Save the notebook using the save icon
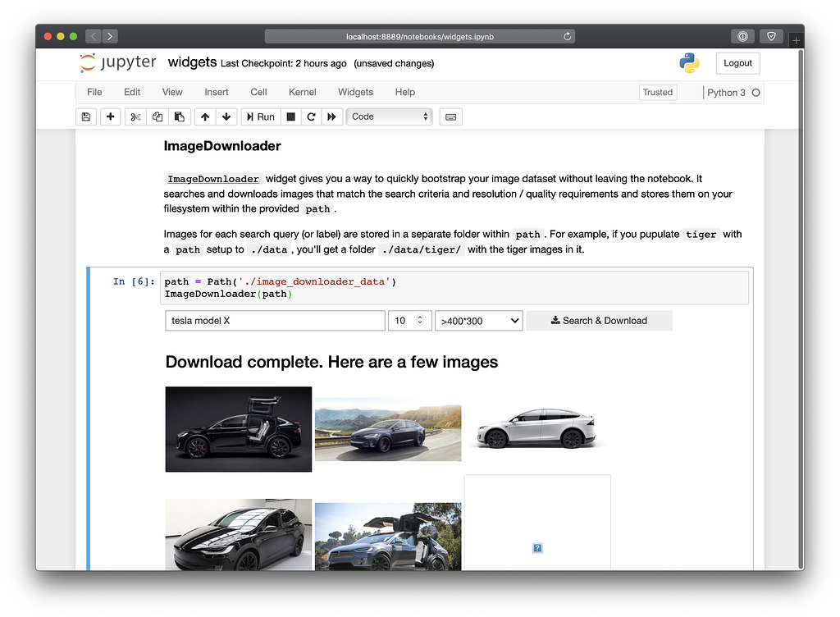The image size is (840, 617). 86,117
